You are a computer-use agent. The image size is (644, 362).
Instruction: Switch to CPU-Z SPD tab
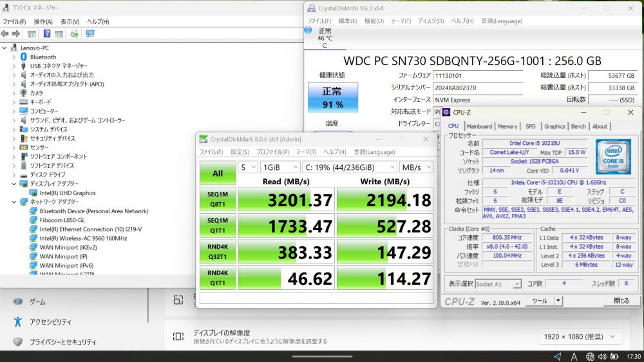point(531,126)
